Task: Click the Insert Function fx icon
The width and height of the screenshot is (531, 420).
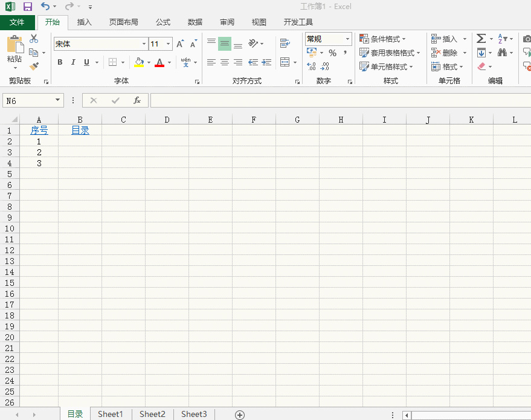Action: [x=137, y=100]
